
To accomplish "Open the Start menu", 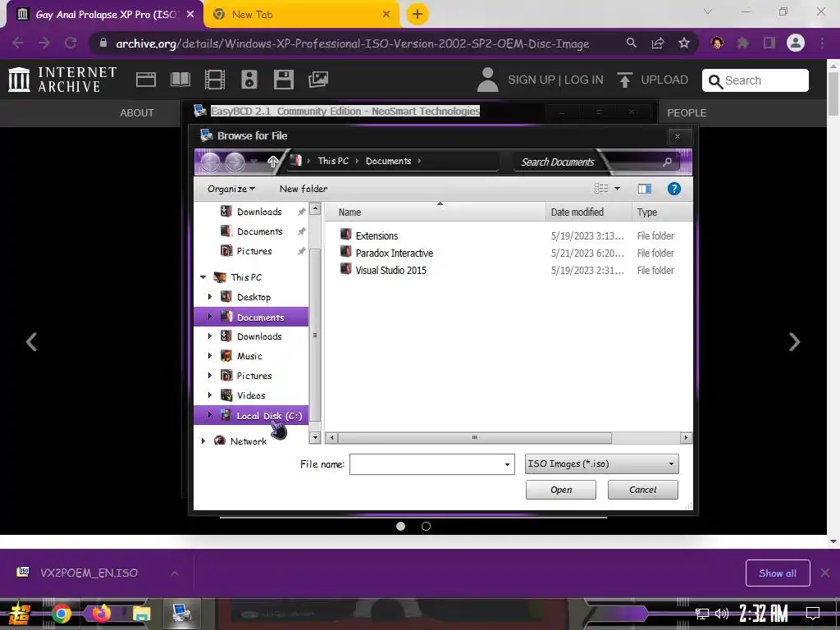I will 20,614.
